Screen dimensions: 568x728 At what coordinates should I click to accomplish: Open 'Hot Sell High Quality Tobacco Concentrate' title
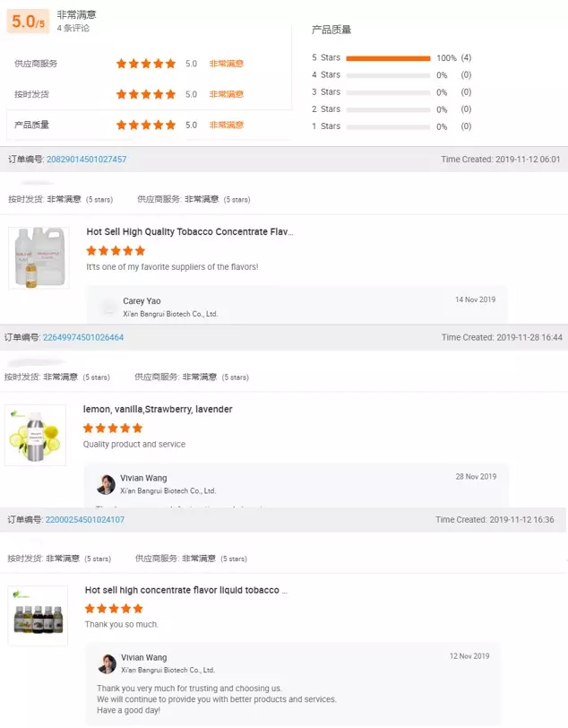(x=189, y=231)
